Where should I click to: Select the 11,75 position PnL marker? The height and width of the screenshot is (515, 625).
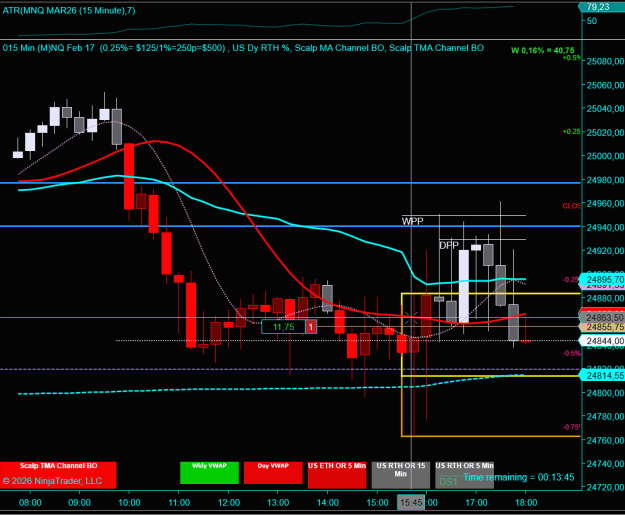283,327
